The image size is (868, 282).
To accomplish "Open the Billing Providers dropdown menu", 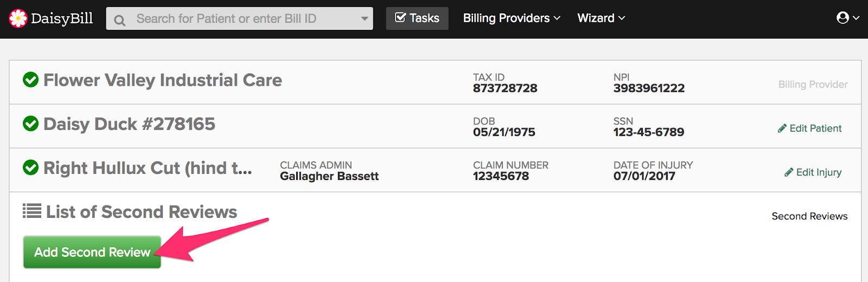I will pyautogui.click(x=512, y=18).
